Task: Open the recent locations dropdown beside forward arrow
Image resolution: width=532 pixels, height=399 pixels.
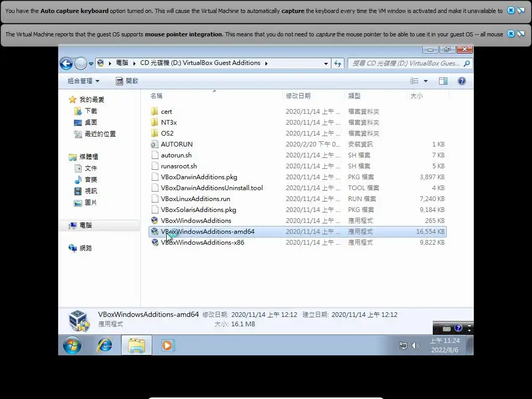Action: (91, 63)
